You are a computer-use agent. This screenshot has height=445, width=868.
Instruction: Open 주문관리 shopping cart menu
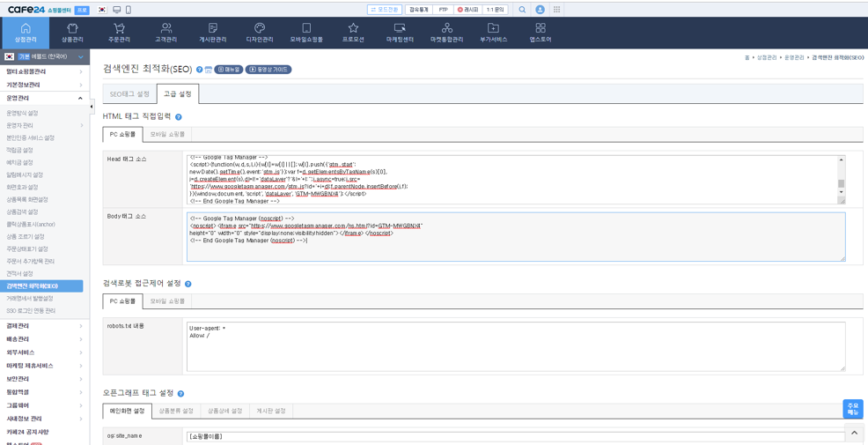point(119,33)
